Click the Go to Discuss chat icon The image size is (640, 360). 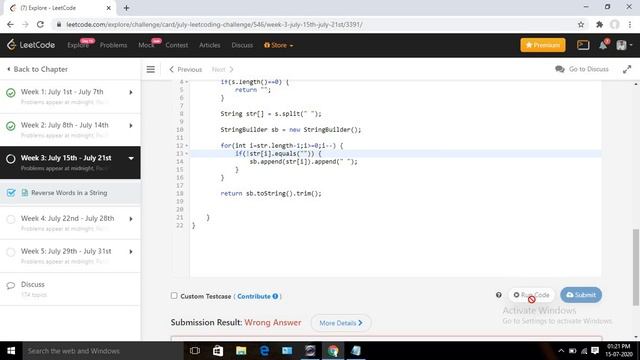pyautogui.click(x=560, y=69)
